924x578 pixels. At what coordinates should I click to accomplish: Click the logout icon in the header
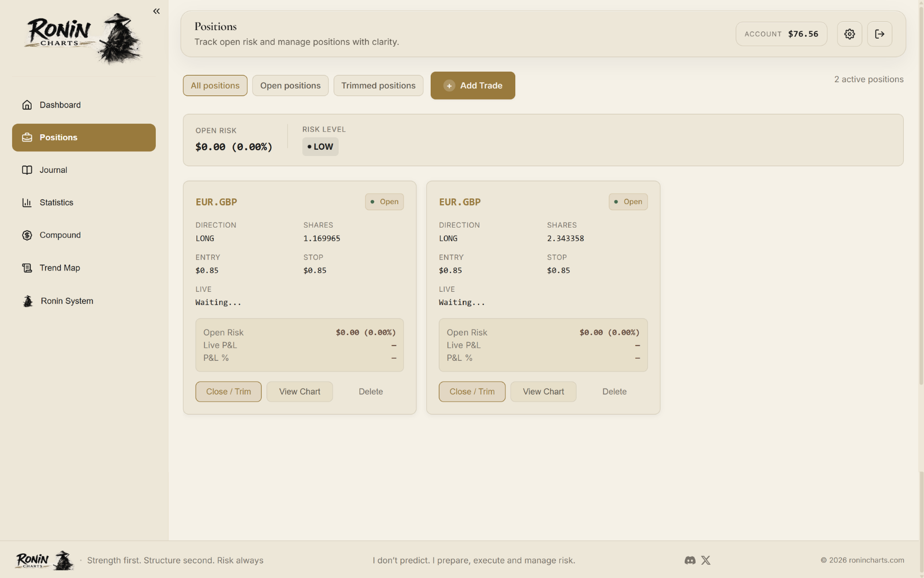click(880, 34)
